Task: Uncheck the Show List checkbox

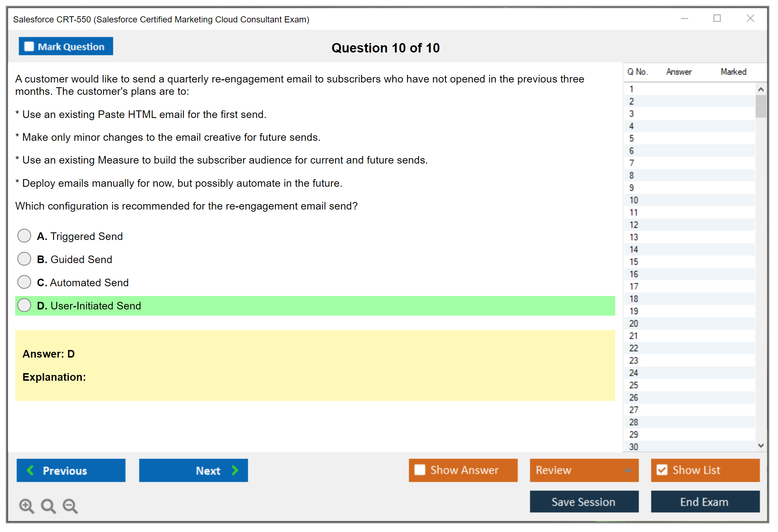Action: pos(662,470)
